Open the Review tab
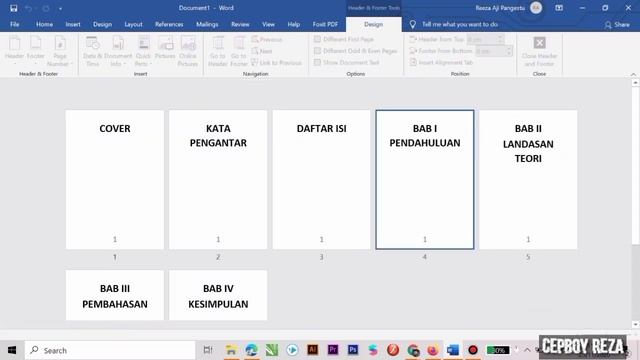 click(x=240, y=24)
